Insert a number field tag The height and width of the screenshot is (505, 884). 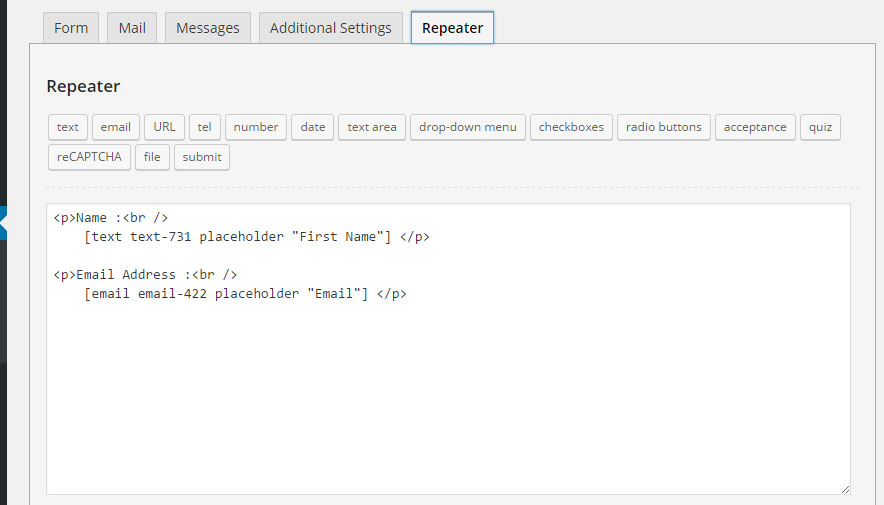[256, 127]
